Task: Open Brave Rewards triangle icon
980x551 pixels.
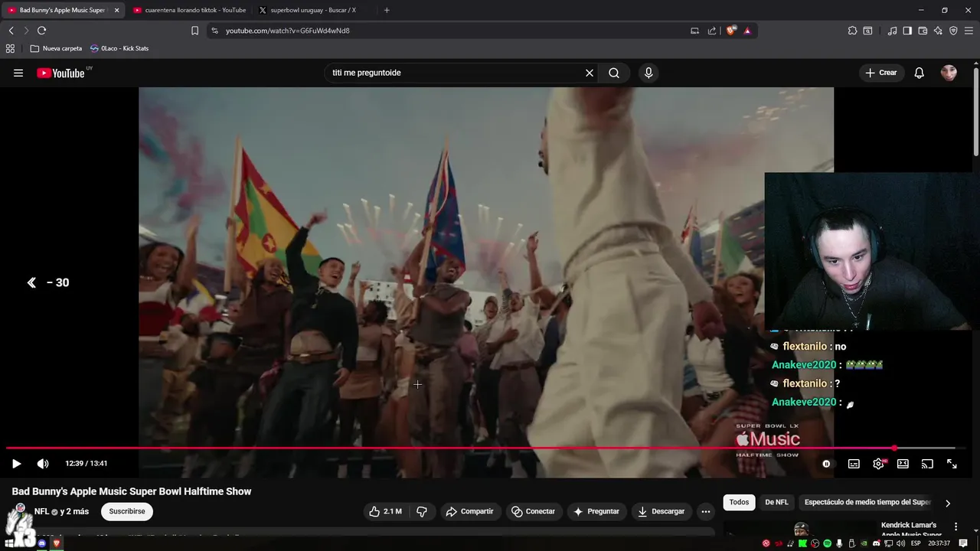Action: [747, 31]
